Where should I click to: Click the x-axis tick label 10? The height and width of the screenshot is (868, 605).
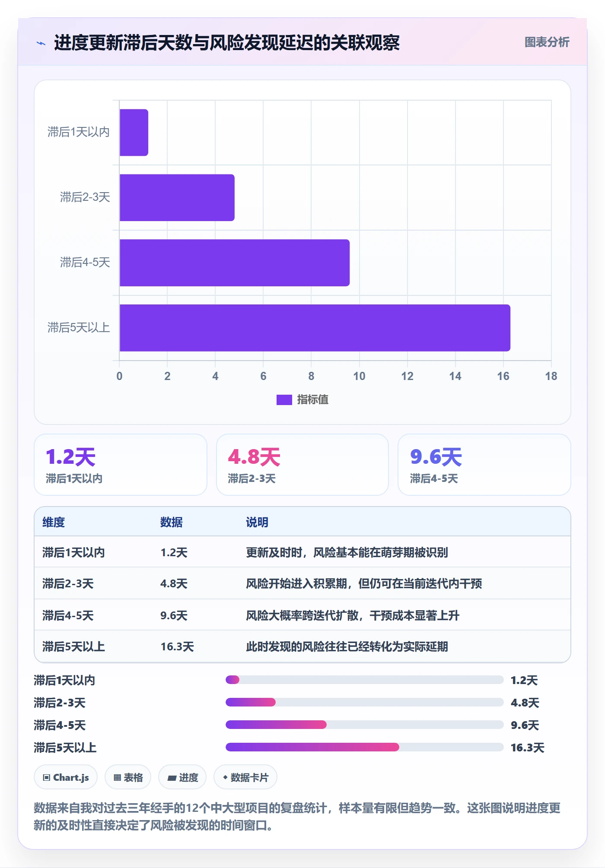click(359, 376)
